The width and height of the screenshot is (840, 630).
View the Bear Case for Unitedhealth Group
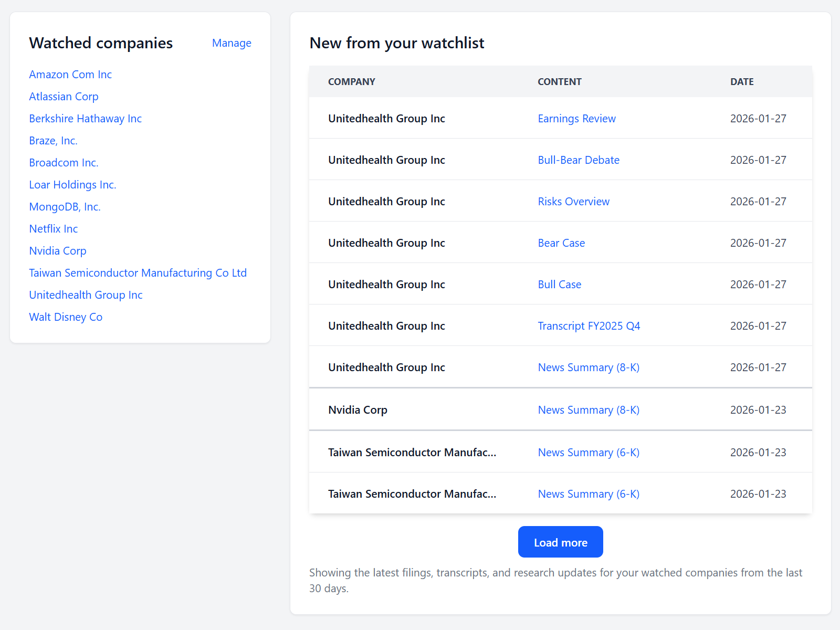[x=561, y=243]
